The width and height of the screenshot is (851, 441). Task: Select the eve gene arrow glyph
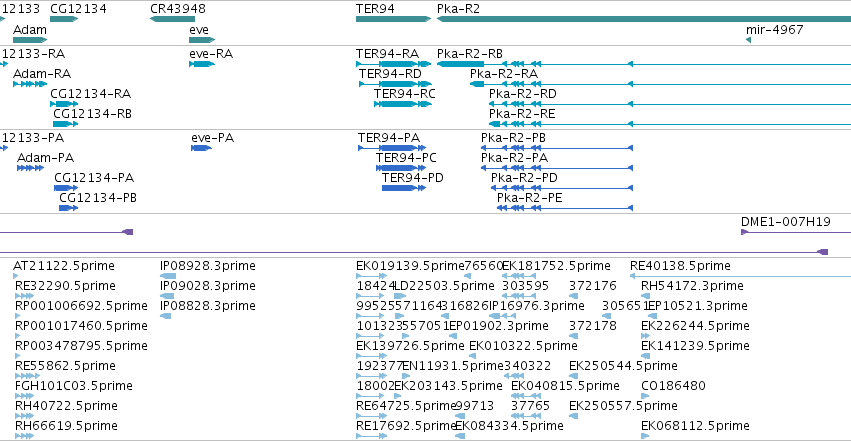coord(202,40)
